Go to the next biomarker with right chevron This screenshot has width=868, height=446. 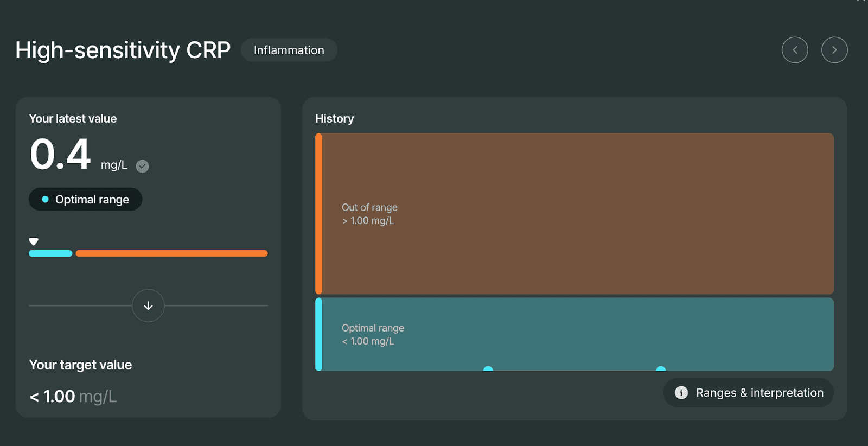click(834, 50)
